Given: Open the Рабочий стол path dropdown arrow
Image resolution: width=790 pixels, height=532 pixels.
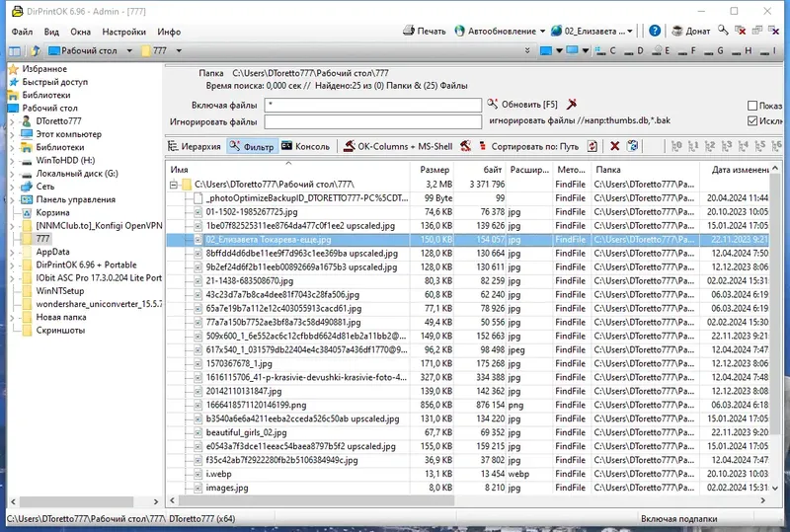Looking at the screenshot, I should [129, 51].
